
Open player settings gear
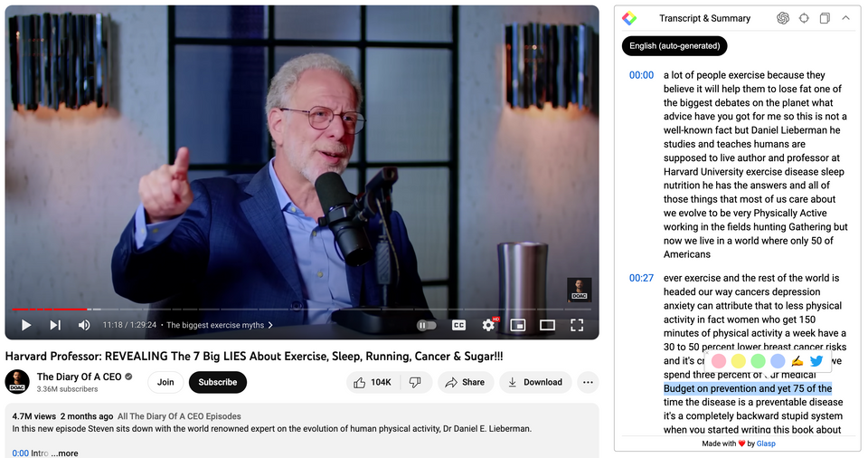(x=489, y=325)
